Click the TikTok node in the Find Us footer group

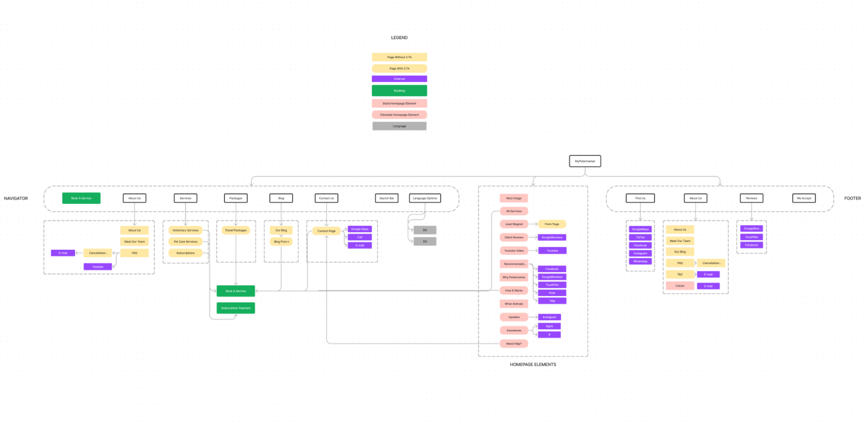(x=640, y=237)
